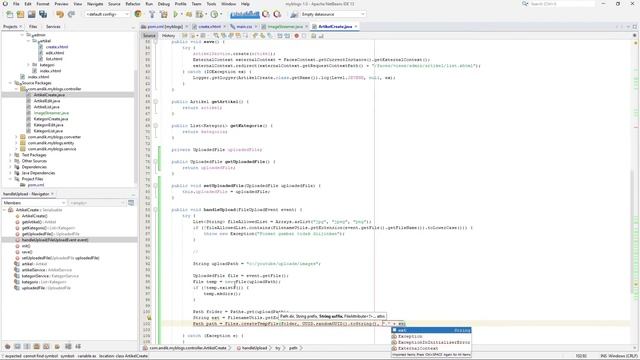
Task: Open the default config dropdown
Action: (107, 14)
